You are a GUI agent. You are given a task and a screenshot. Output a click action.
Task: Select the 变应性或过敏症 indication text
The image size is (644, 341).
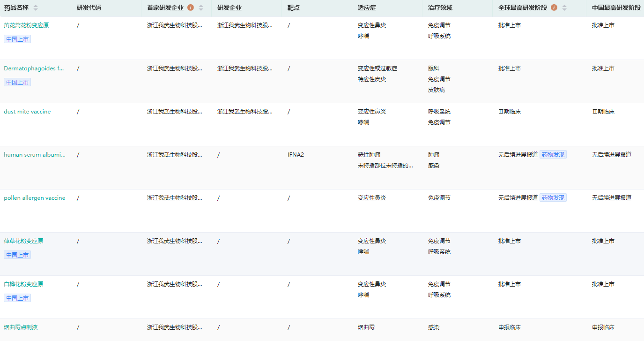click(x=378, y=68)
